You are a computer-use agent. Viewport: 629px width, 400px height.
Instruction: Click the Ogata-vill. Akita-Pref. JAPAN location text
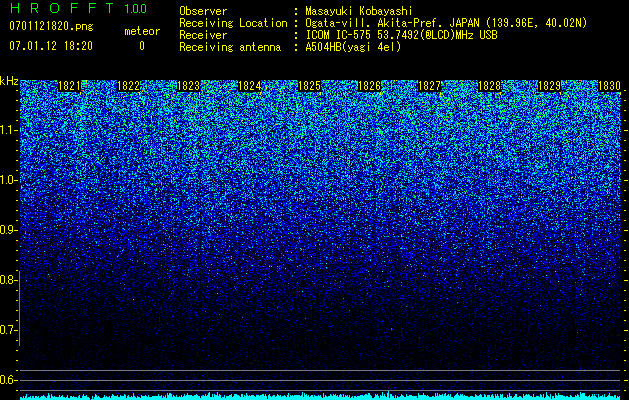pyautogui.click(x=446, y=23)
